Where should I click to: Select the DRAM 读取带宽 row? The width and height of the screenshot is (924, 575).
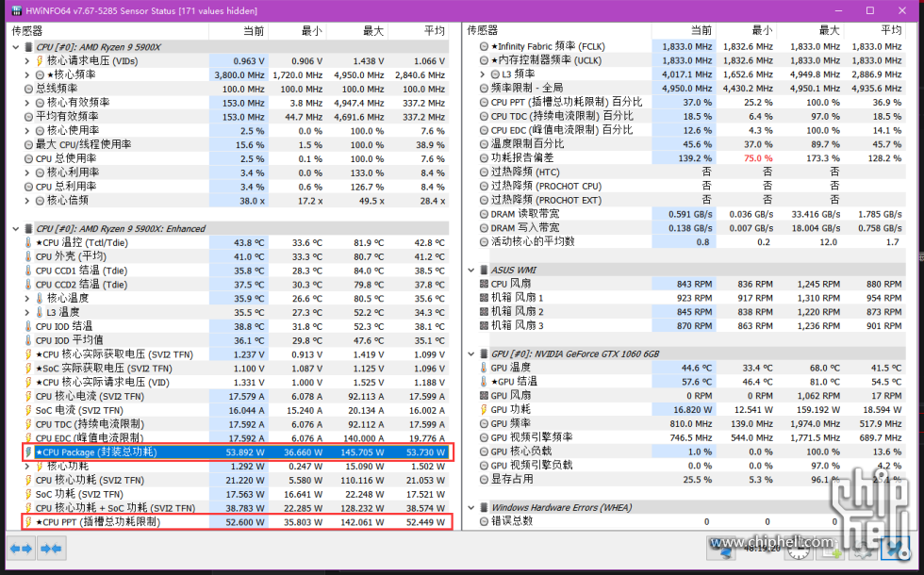(691, 214)
